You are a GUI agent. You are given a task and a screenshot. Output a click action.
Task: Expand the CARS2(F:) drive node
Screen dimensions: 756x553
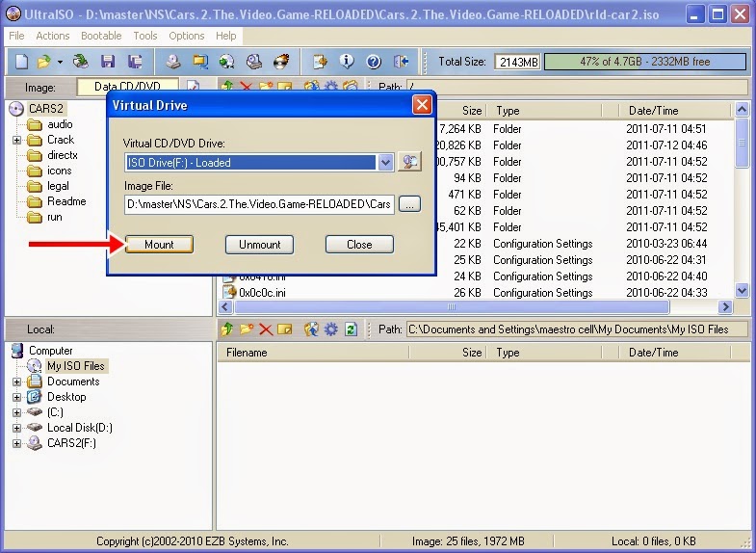pos(17,443)
